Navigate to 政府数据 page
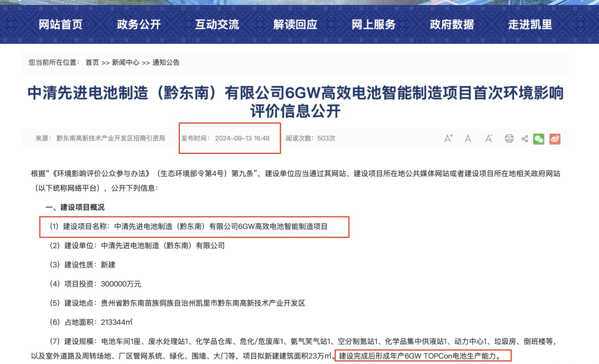 click(452, 25)
